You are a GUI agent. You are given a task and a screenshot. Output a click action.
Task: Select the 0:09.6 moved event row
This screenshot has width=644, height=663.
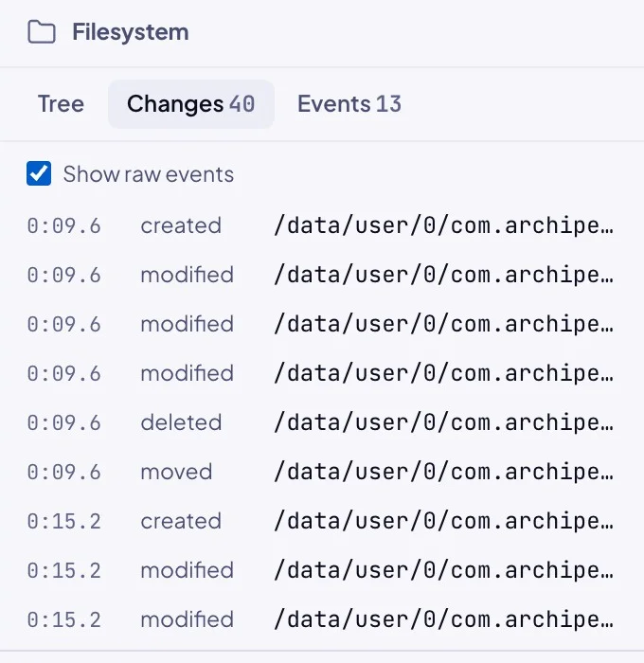click(320, 472)
